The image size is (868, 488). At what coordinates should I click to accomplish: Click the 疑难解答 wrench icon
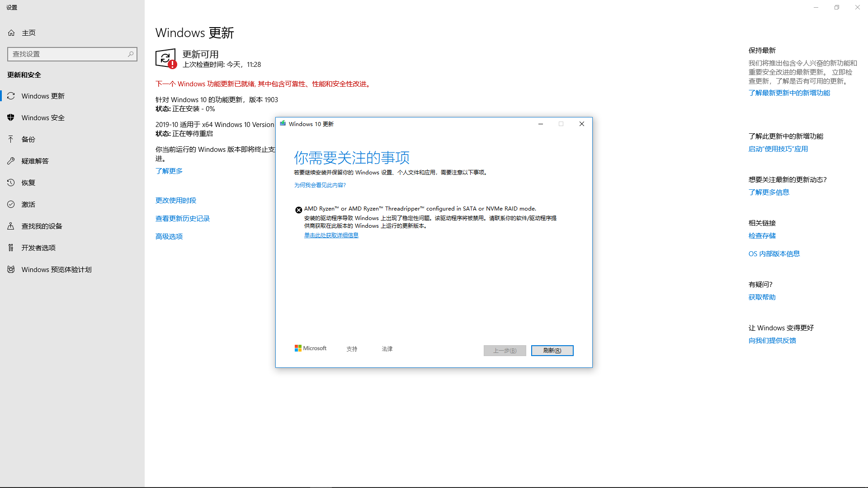[x=11, y=161]
